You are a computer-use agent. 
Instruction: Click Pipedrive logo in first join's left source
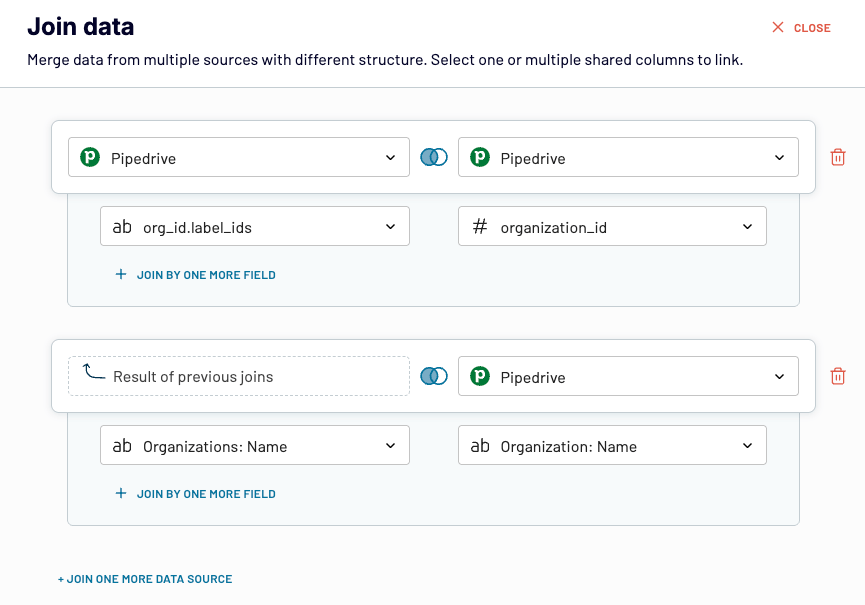pyautogui.click(x=90, y=157)
